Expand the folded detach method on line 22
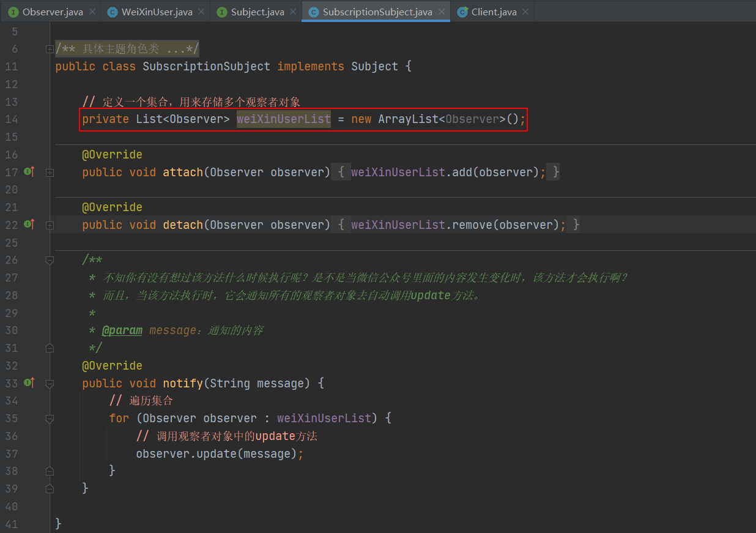756x533 pixels. (50, 225)
